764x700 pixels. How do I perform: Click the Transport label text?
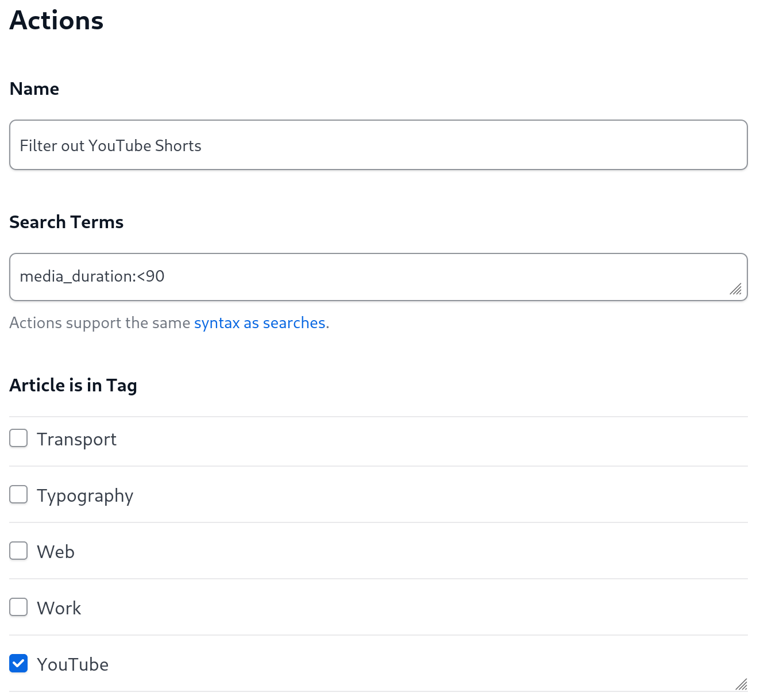(x=76, y=439)
